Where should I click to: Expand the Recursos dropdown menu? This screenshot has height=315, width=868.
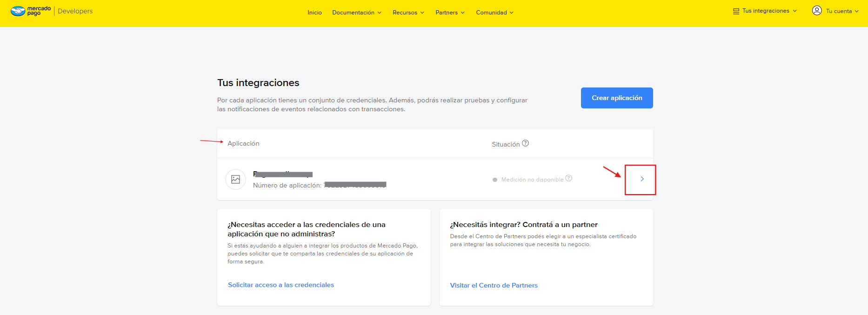click(x=408, y=13)
